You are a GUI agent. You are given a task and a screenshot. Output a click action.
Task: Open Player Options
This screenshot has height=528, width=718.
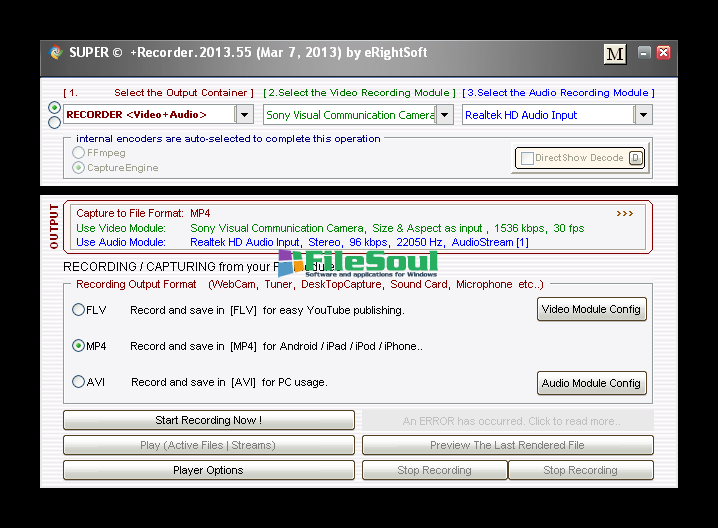(x=208, y=470)
